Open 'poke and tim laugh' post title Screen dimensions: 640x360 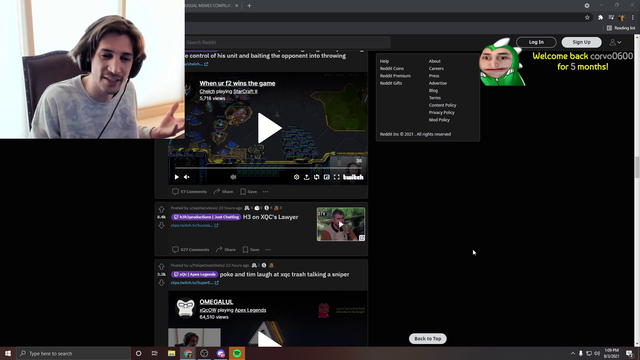284,274
